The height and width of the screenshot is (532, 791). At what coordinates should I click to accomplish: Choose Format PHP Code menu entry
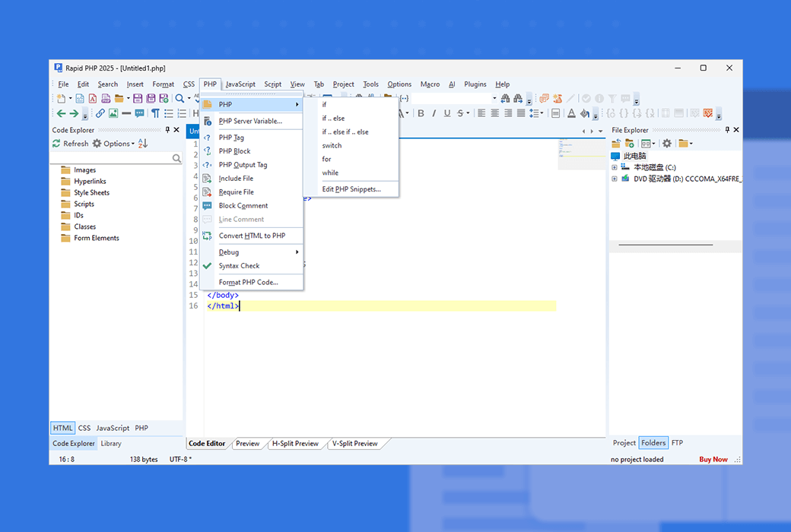click(x=253, y=283)
